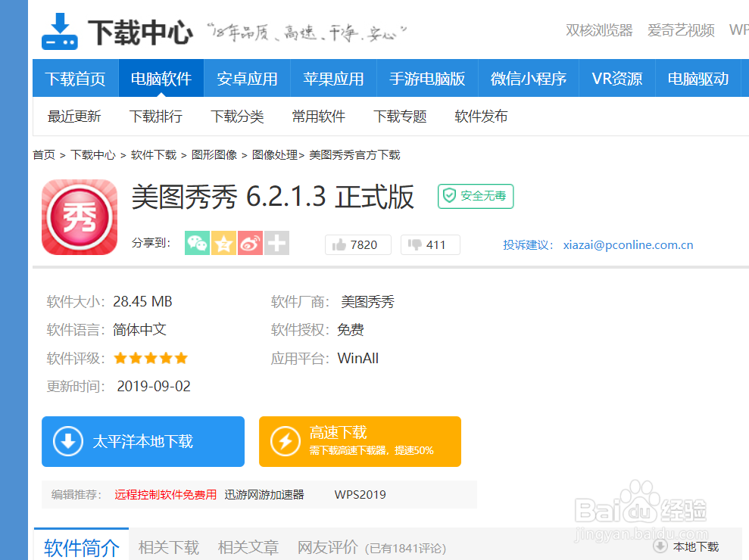Click the fifth rating star
The image size is (749, 560).
(181, 358)
